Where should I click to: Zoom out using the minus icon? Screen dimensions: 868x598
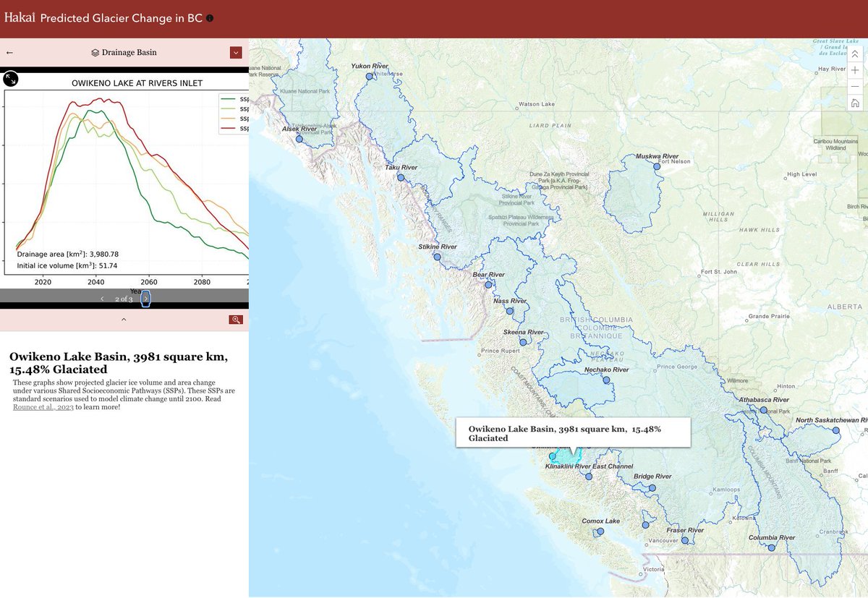(855, 86)
